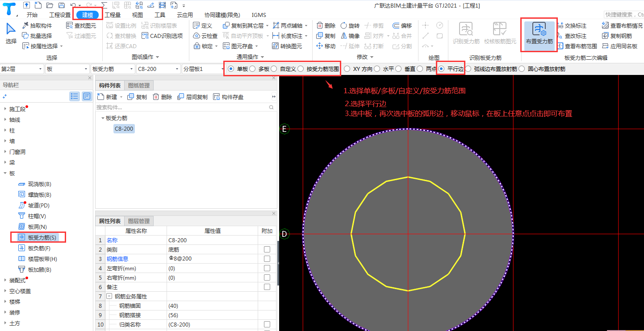The width and height of the screenshot is (644, 331).
Task: Open the 板受力筋 type dropdown
Action: tap(112, 69)
